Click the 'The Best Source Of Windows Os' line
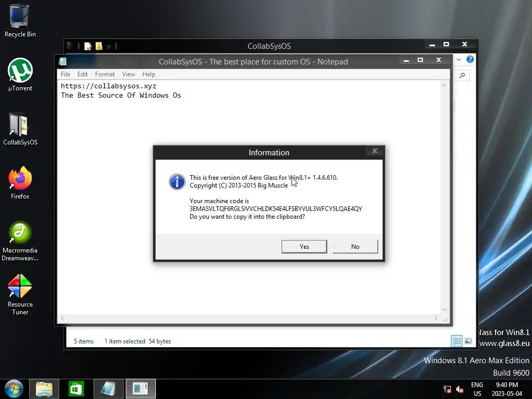 tap(121, 96)
